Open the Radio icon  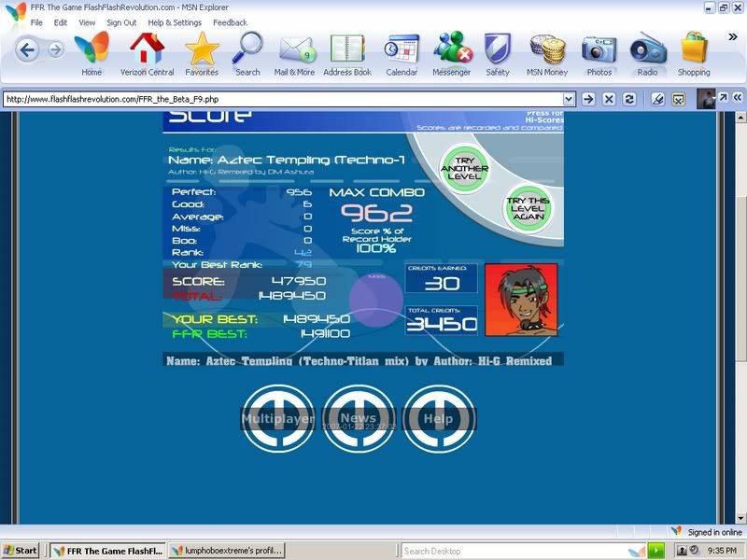(647, 50)
